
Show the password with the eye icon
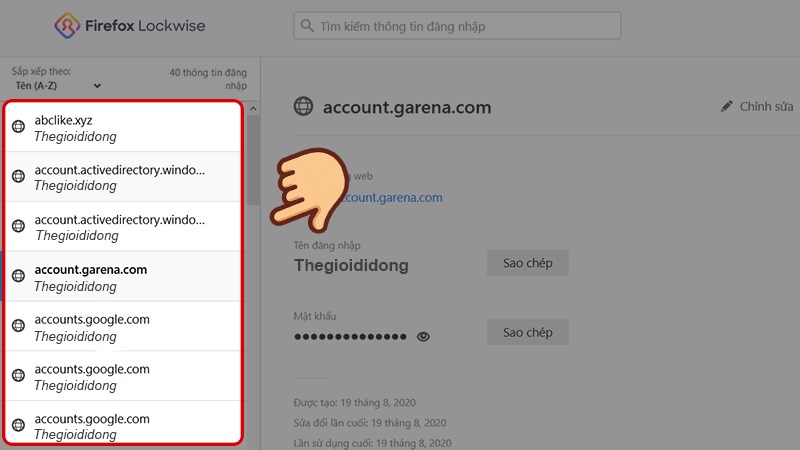(423, 337)
